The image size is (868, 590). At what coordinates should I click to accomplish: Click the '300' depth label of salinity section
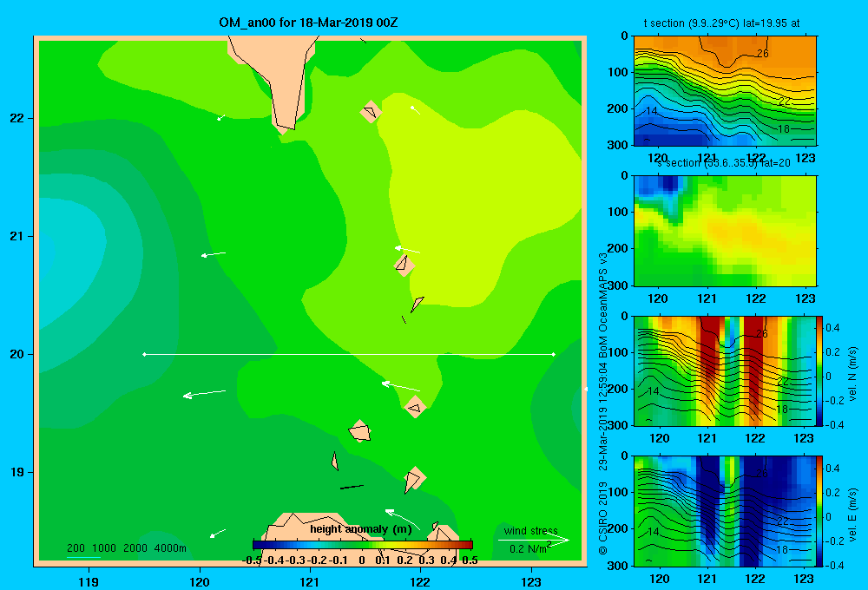click(x=618, y=285)
